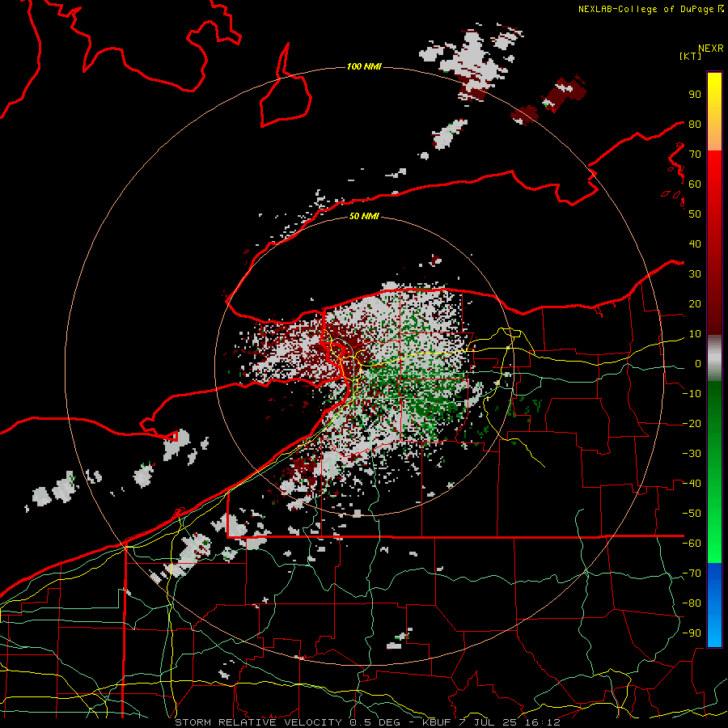Click the NEXR label above the color scale

coord(711,49)
